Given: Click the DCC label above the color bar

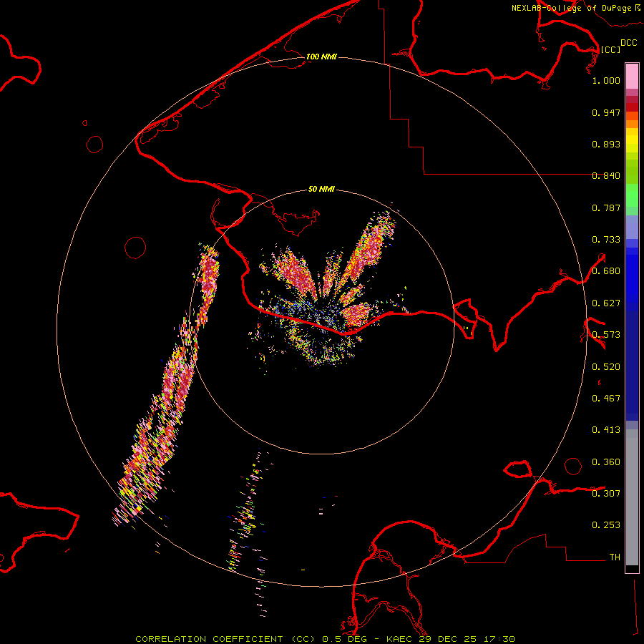Looking at the screenshot, I should coord(628,43).
